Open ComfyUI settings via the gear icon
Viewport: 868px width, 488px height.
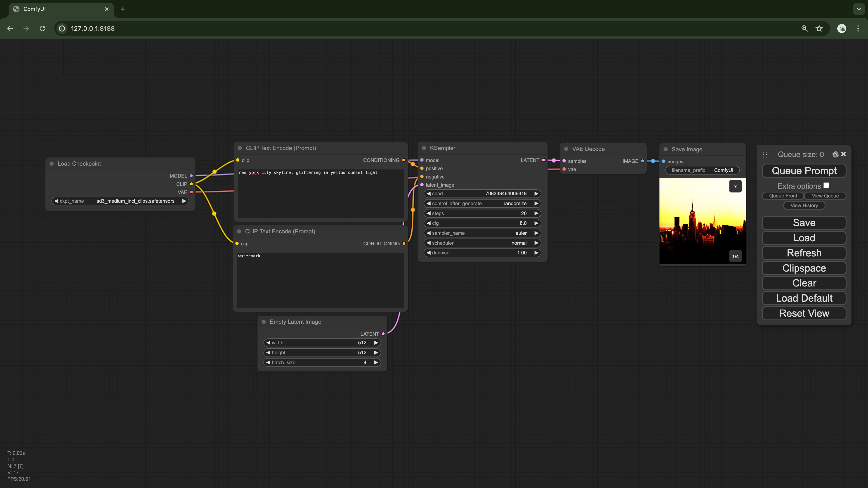835,154
